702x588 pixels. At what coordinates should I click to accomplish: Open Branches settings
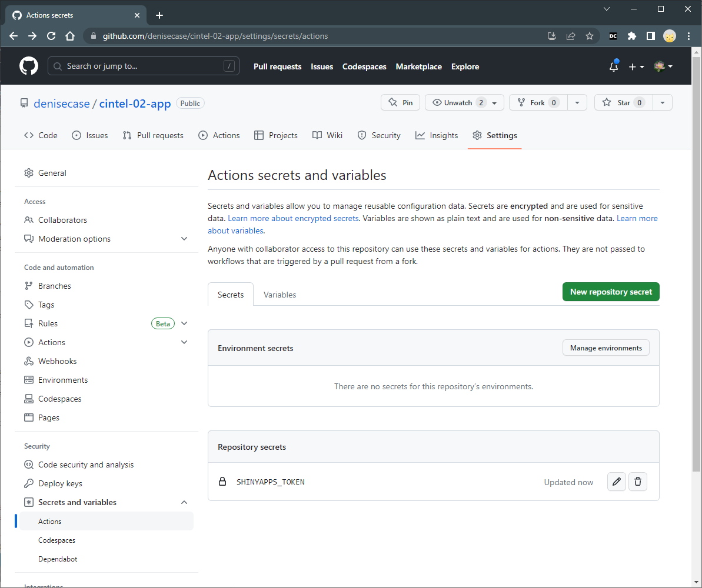pos(107,286)
